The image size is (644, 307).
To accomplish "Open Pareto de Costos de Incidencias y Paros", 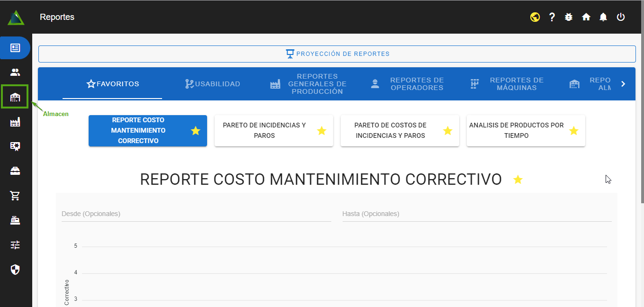I will point(390,131).
